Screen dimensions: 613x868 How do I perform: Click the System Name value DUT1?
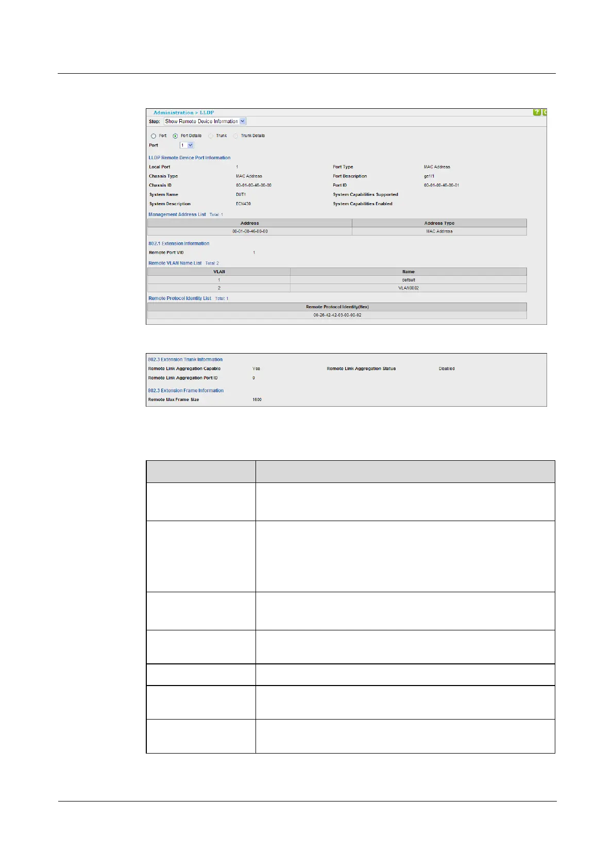[x=241, y=195]
